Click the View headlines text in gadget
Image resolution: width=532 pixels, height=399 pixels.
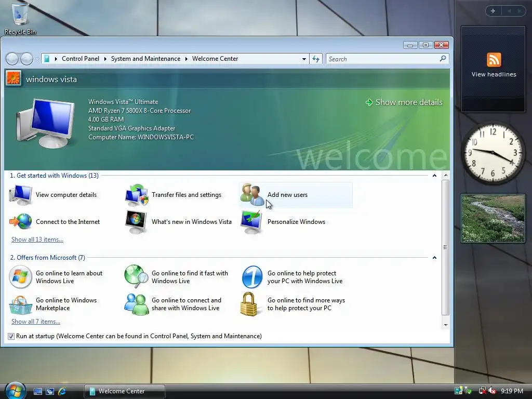tap(494, 74)
